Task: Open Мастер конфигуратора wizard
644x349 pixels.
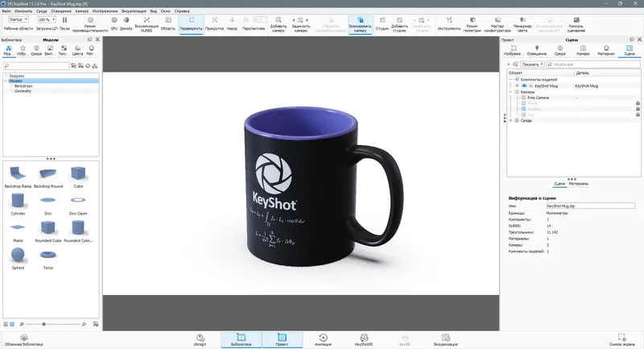Action: [497, 24]
